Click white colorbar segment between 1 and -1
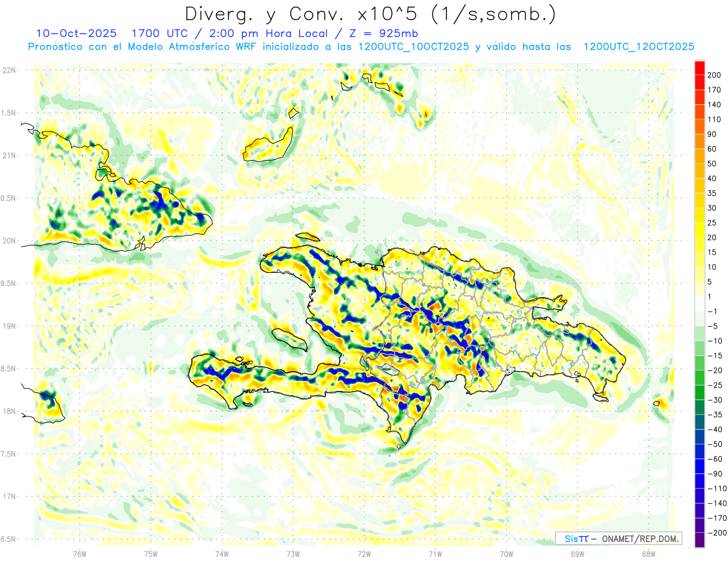Viewport: 728px width, 562px height. click(699, 304)
